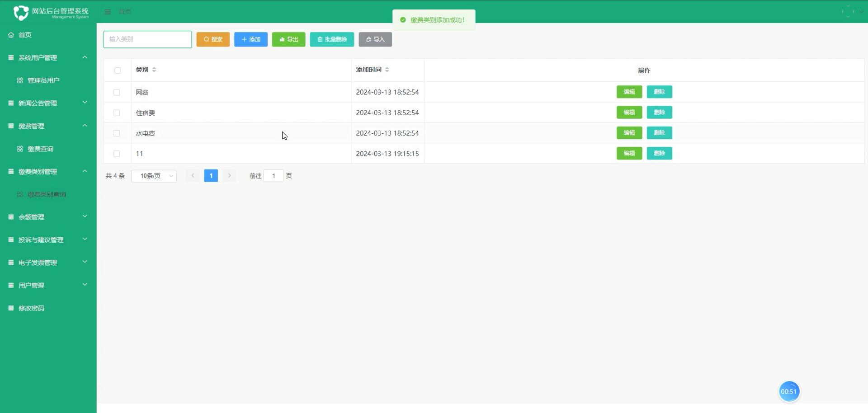Image resolution: width=868 pixels, height=413 pixels.
Task: Check the checkbox for the 网费 row
Action: coord(117,92)
